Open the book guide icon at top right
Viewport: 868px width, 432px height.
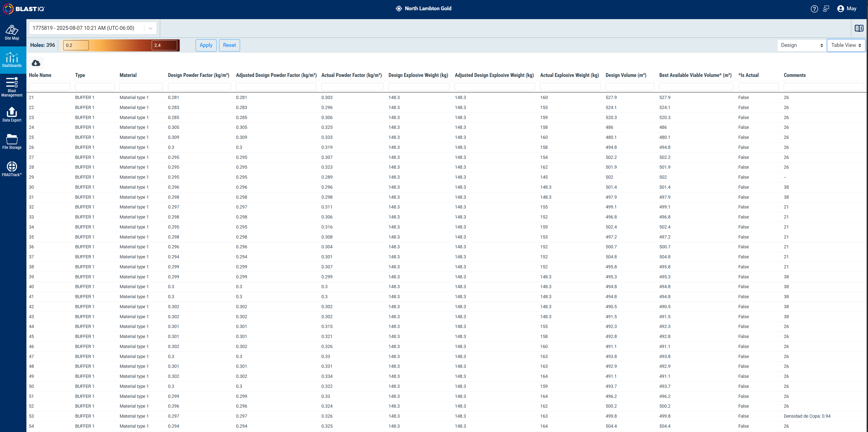[859, 28]
